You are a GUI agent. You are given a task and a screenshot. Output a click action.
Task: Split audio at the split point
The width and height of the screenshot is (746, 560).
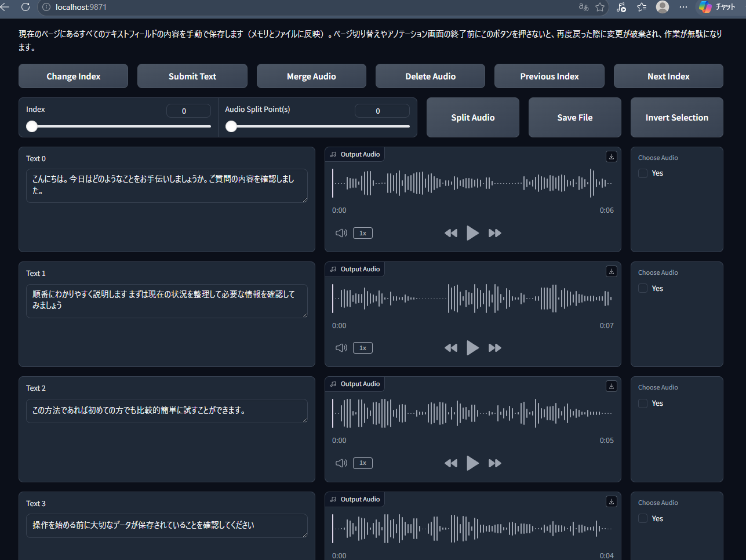(x=473, y=117)
